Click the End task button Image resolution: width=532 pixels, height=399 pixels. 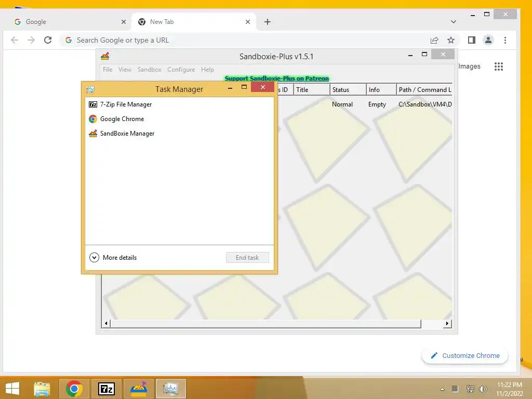(x=247, y=258)
